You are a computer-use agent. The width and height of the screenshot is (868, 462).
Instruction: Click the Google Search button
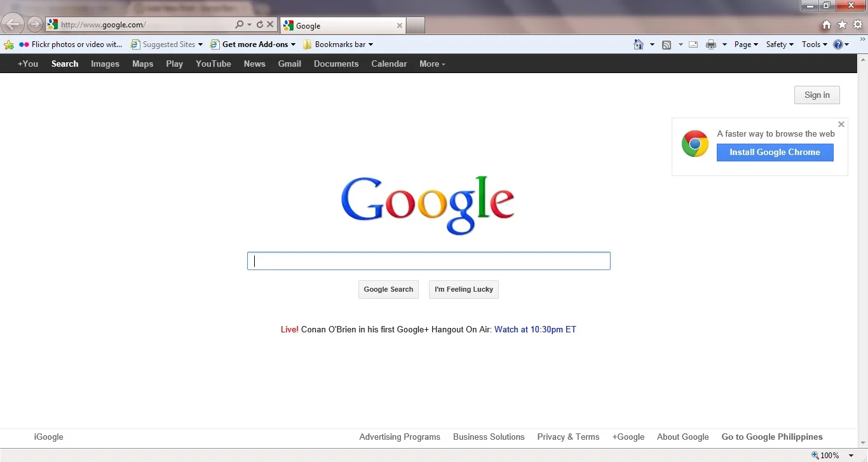pyautogui.click(x=388, y=289)
